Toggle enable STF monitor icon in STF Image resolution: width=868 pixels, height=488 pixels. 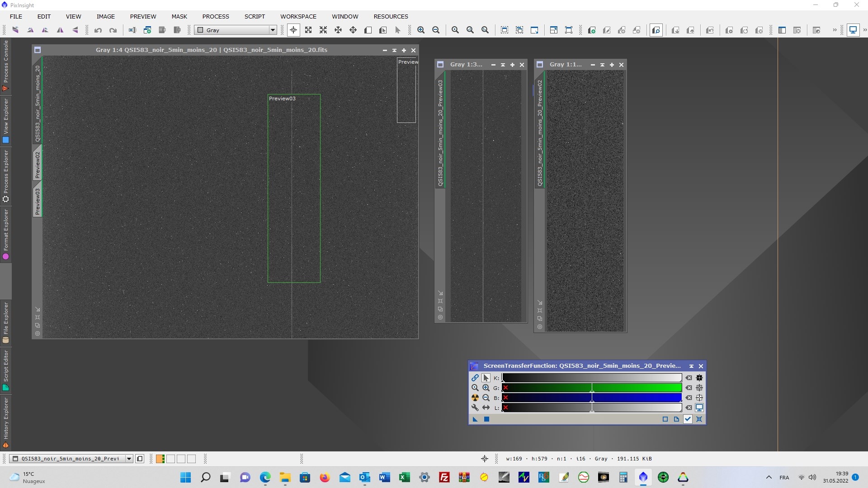[699, 408]
